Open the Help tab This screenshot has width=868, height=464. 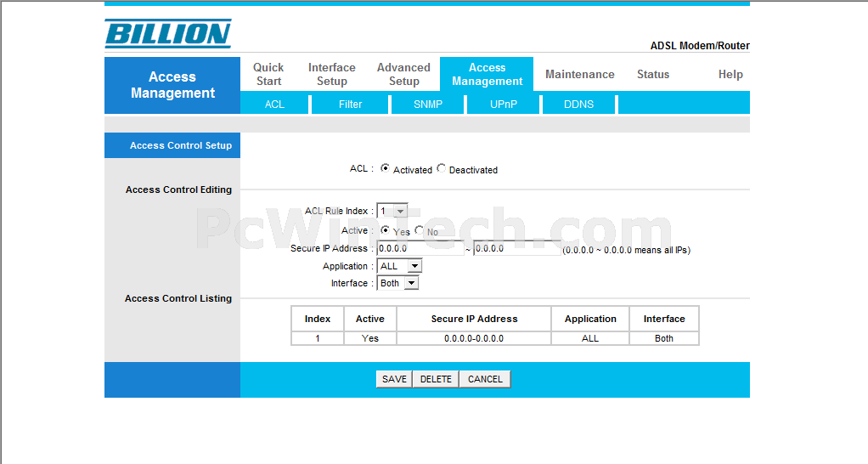tap(730, 74)
